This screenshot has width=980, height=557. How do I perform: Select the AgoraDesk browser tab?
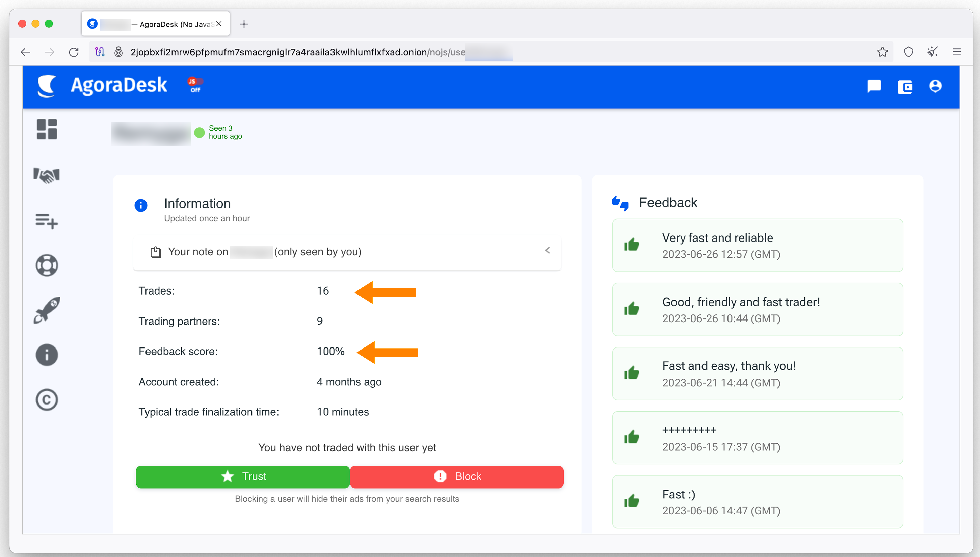pyautogui.click(x=155, y=24)
